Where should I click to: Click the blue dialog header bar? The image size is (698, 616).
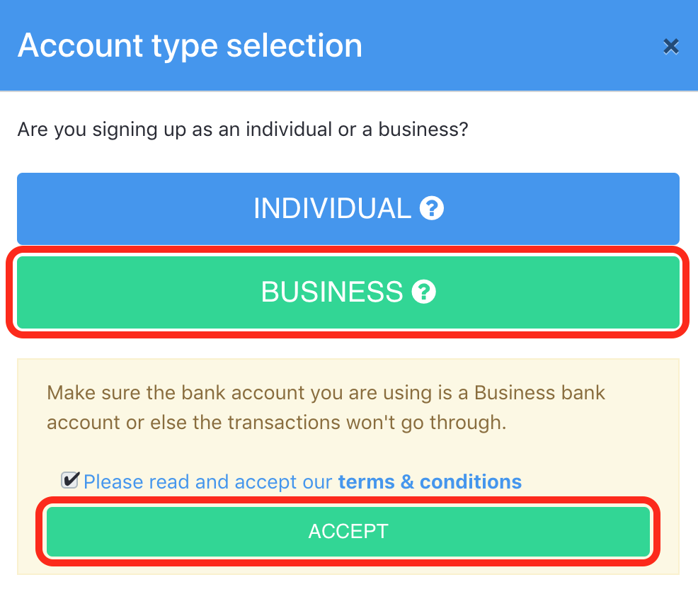click(x=349, y=45)
